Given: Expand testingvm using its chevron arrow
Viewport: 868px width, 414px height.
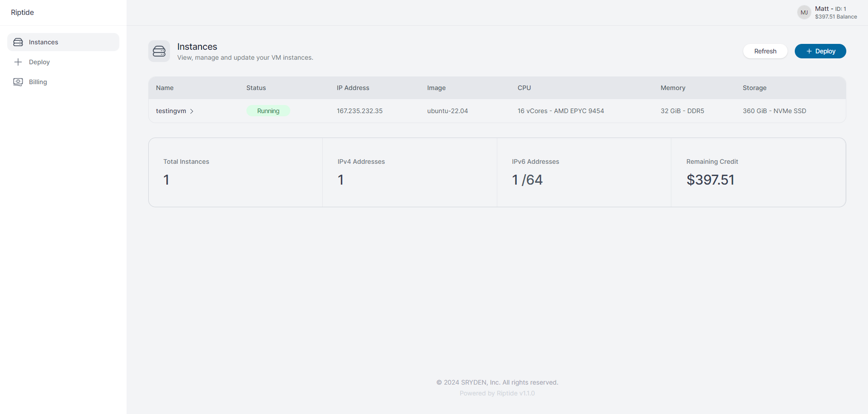Looking at the screenshot, I should click(192, 111).
